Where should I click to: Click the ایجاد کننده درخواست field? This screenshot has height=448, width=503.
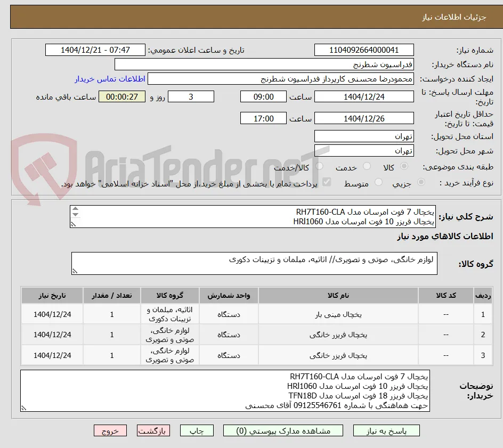tap(281, 79)
